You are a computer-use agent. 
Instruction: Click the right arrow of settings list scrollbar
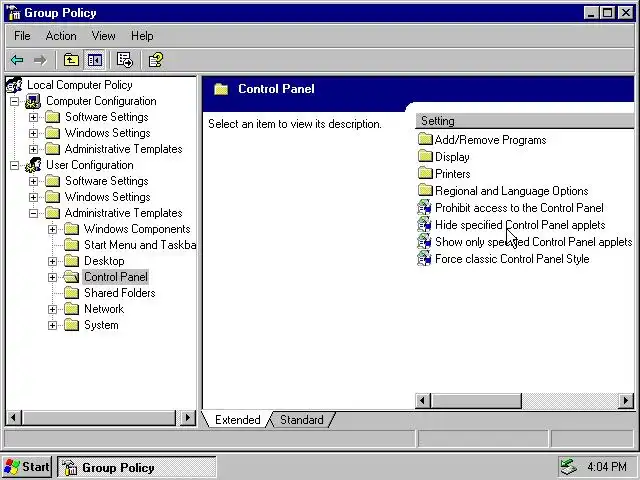point(626,401)
